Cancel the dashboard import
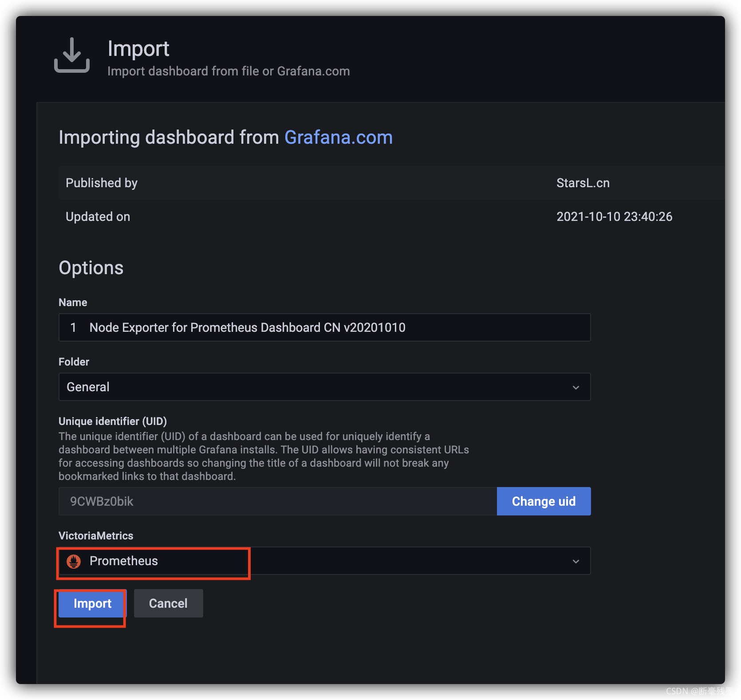Viewport: 741px width, 700px height. [168, 603]
